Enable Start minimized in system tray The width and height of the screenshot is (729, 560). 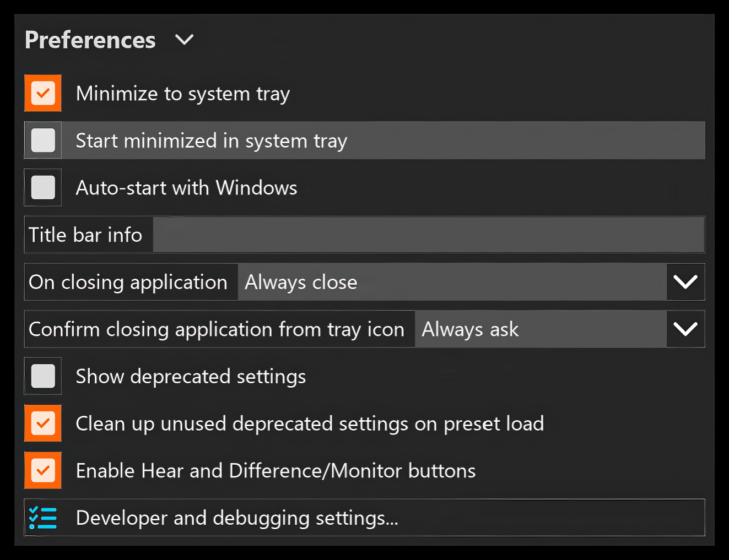(x=43, y=140)
